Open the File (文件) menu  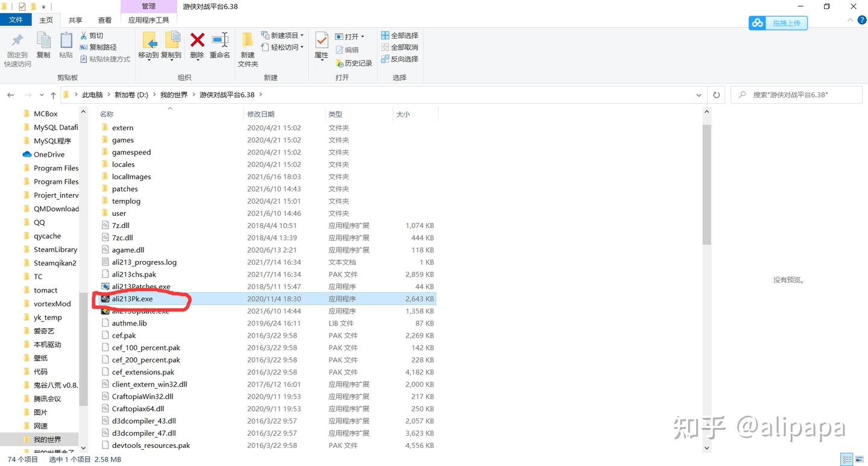coord(16,20)
